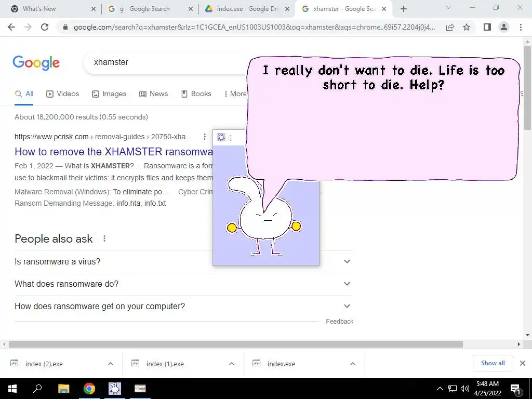The height and width of the screenshot is (399, 532).
Task: Reload the current page
Action: 45,27
